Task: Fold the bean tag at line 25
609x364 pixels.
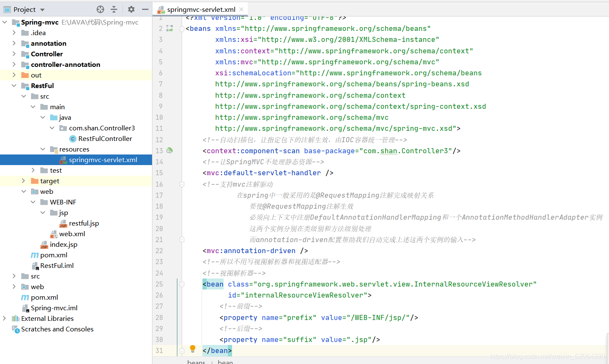Action: coord(182,284)
